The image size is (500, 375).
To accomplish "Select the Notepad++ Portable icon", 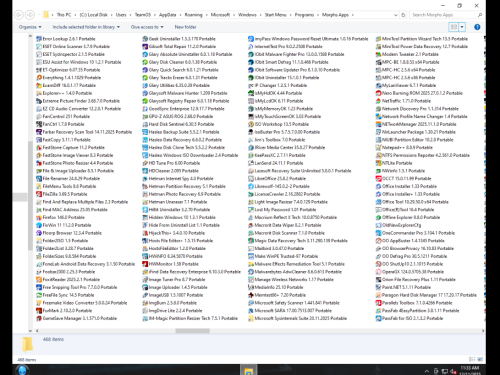I will (x=378, y=147).
